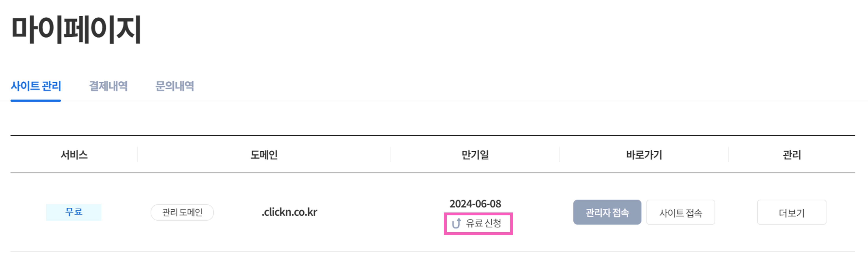Click the 관리자 접속 button
The width and height of the screenshot is (868, 260).
(607, 212)
